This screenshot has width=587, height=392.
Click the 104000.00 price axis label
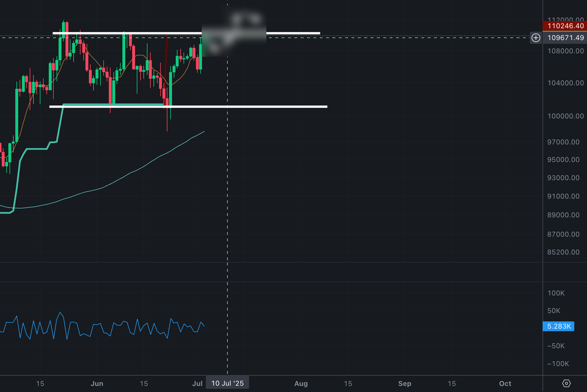pos(566,83)
